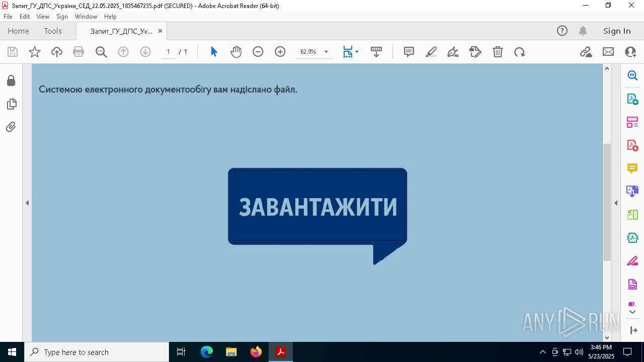
Task: Open the Export PDF tool
Action: point(632,99)
